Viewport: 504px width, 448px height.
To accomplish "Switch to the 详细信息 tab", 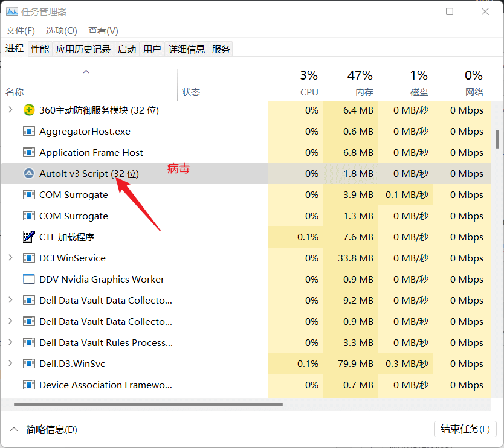I will (186, 49).
